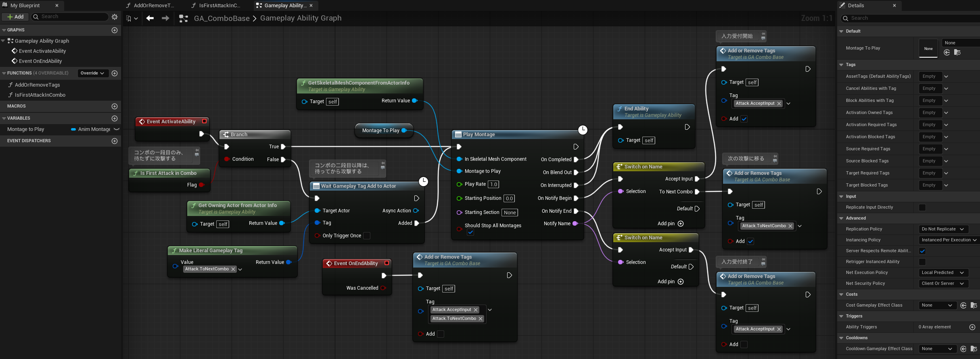Navigate back in graph history
980x359 pixels.
[150, 18]
